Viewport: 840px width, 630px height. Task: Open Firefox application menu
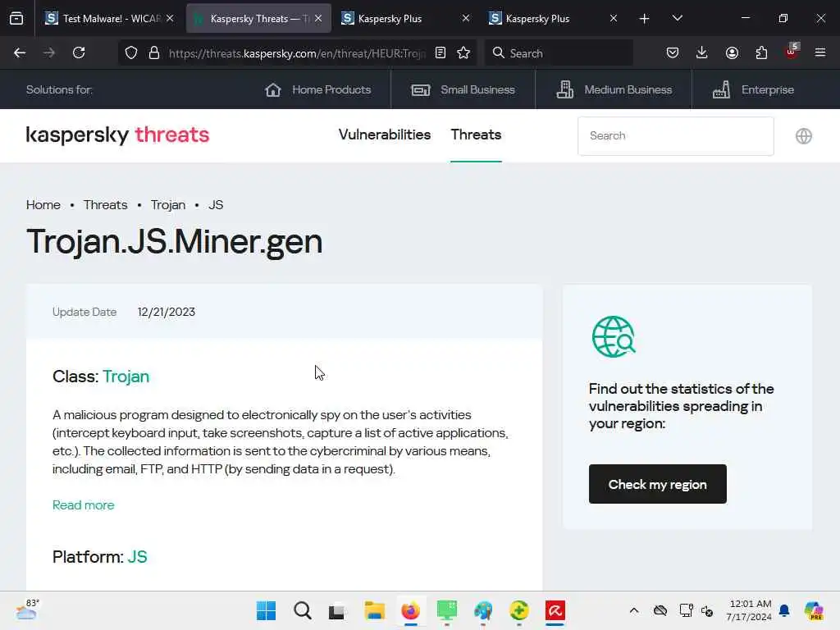(x=820, y=52)
